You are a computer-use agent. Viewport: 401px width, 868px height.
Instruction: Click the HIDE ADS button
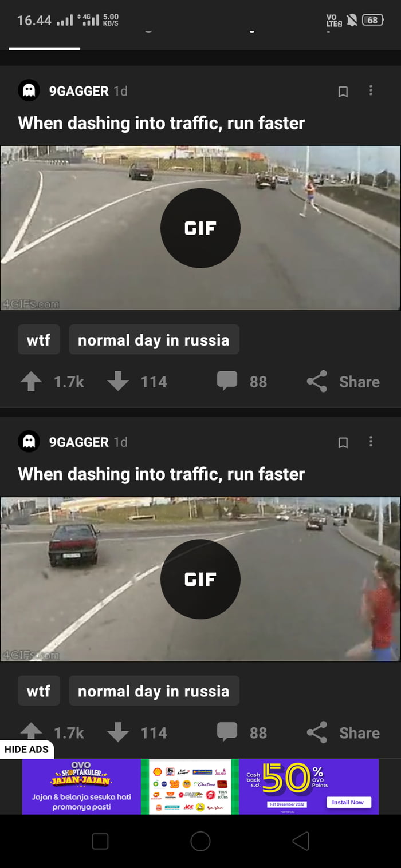(27, 749)
